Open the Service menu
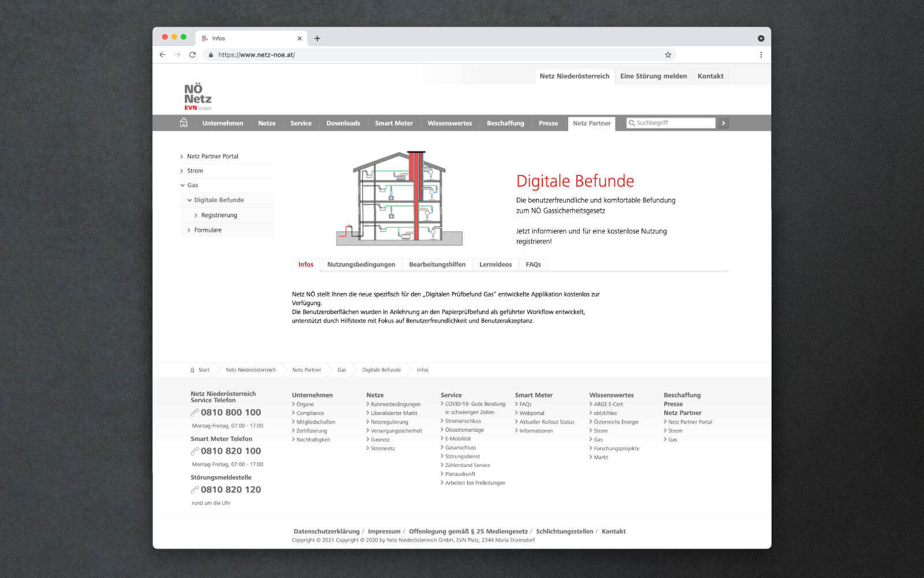Screen dimensions: 924x578 301,123
